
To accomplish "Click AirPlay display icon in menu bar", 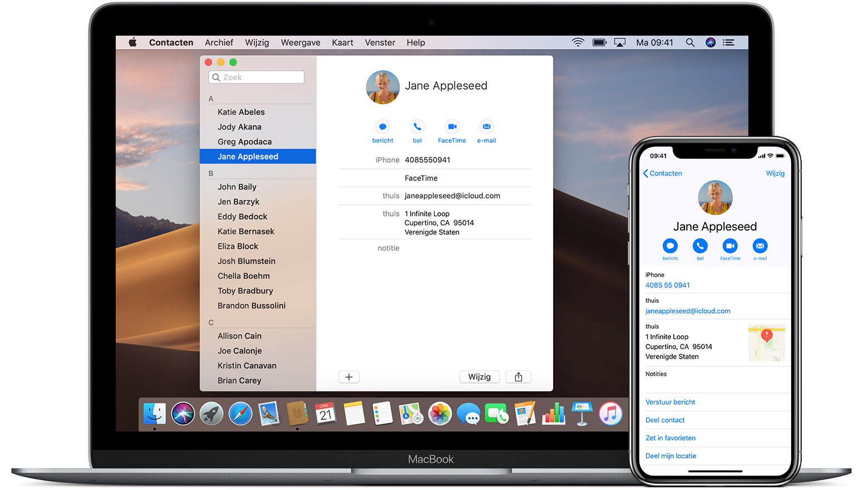I will pos(620,42).
